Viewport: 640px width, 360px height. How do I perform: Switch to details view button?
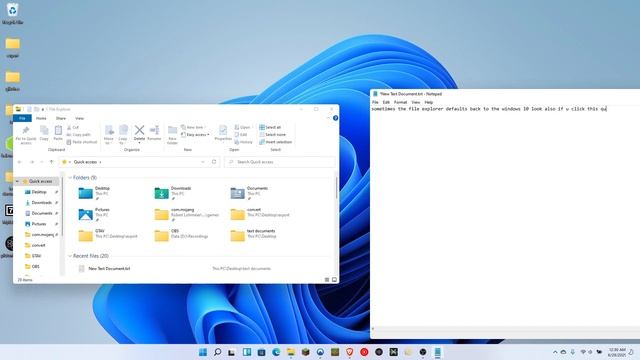click(327, 280)
